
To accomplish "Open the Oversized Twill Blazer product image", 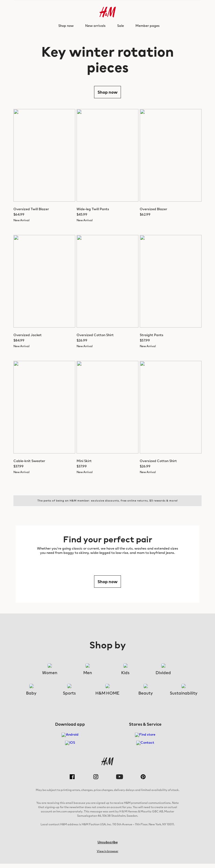I will [x=44, y=155].
